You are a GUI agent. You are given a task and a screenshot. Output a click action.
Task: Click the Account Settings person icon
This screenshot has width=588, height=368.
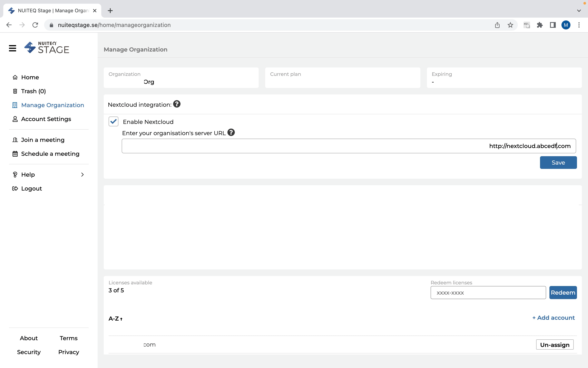tap(15, 119)
